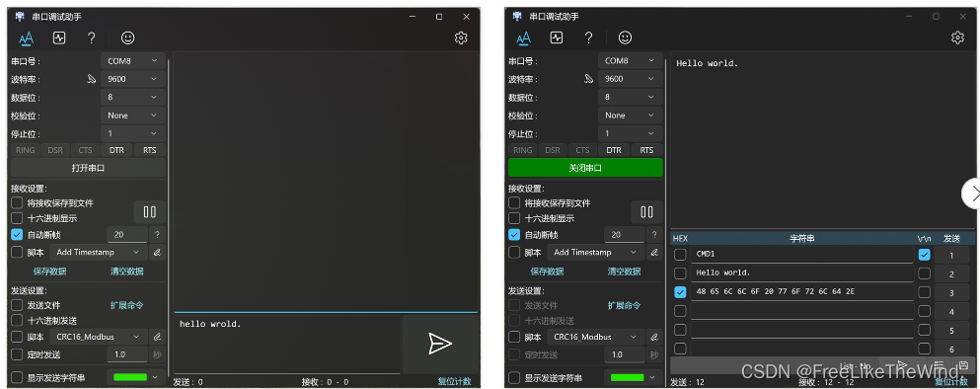This screenshot has width=980, height=389.
Task: Click the question mark help icon in right window toolbar
Action: pyautogui.click(x=588, y=39)
